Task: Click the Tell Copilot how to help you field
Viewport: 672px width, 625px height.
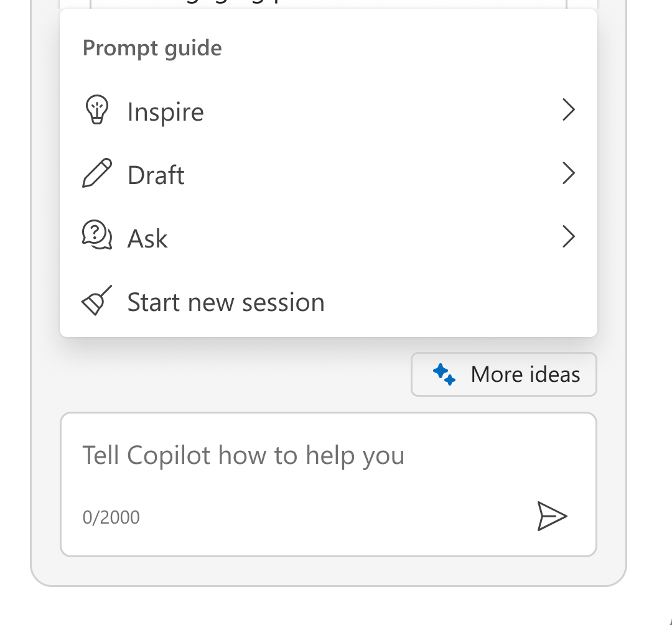Action: (243, 455)
